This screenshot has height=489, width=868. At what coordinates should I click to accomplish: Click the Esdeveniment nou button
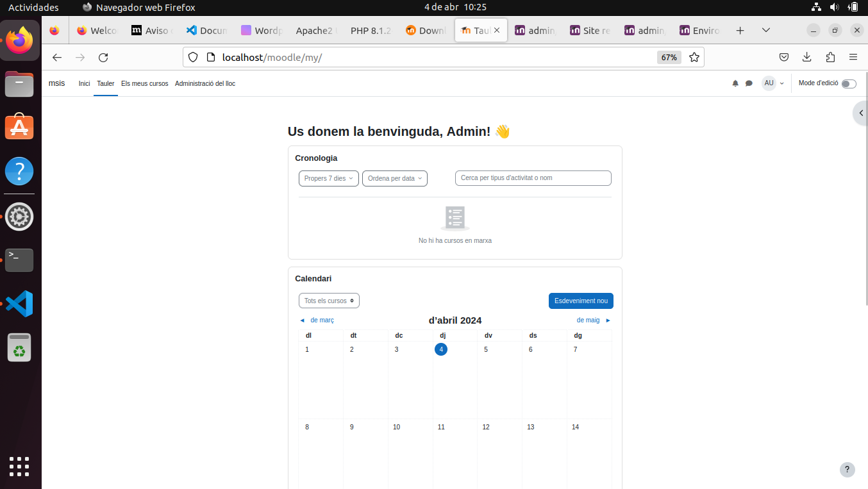581,301
